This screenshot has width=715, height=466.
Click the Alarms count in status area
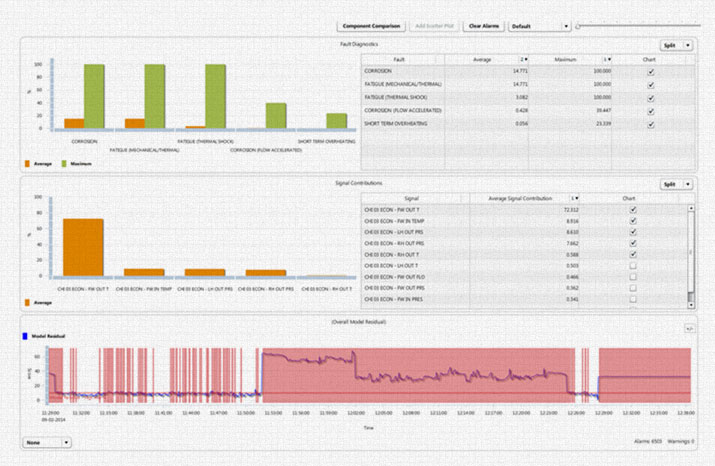(x=648, y=441)
